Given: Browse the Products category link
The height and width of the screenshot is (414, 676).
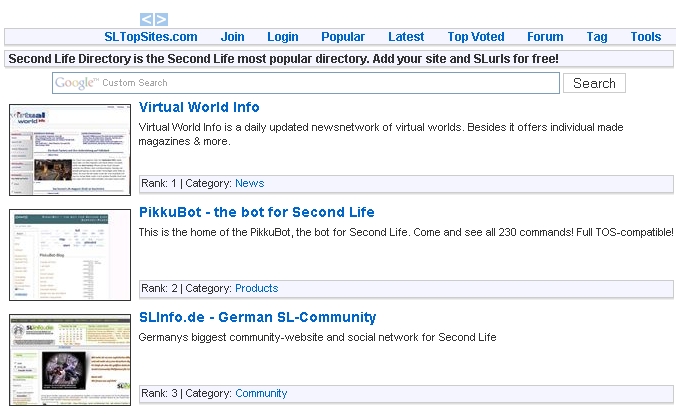Looking at the screenshot, I should click(256, 288).
